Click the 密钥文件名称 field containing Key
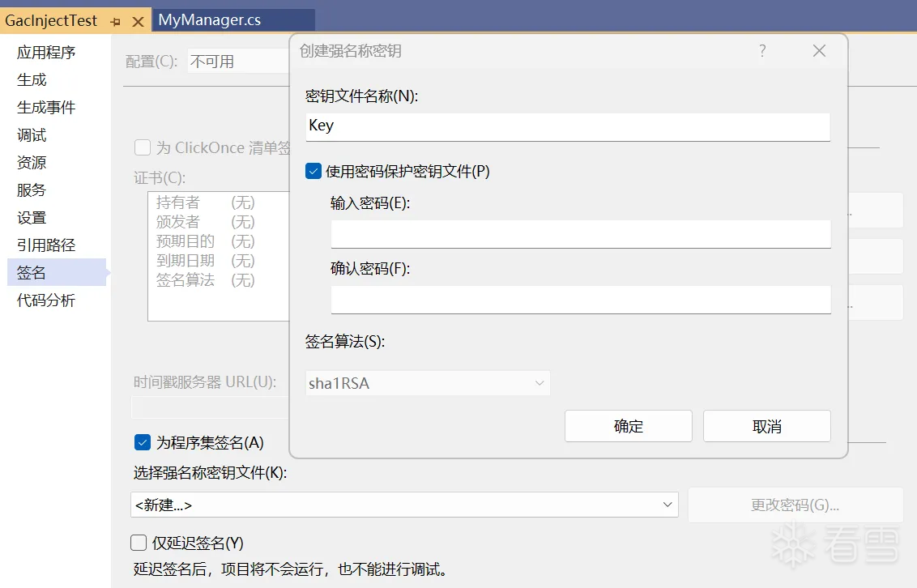This screenshot has height=588, width=917. click(567, 126)
